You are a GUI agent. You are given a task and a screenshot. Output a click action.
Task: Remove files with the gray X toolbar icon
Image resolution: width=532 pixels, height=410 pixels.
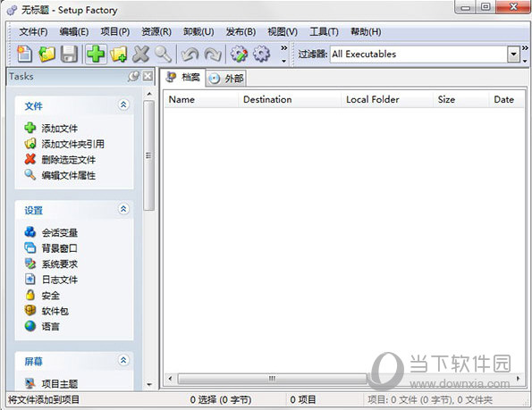(140, 54)
